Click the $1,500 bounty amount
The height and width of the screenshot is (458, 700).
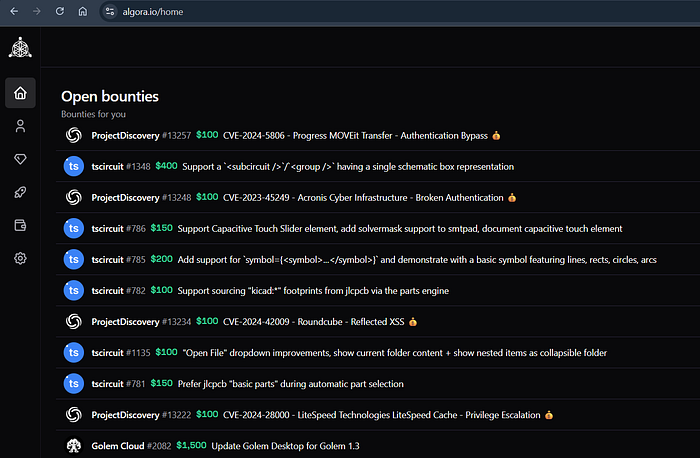click(192, 445)
